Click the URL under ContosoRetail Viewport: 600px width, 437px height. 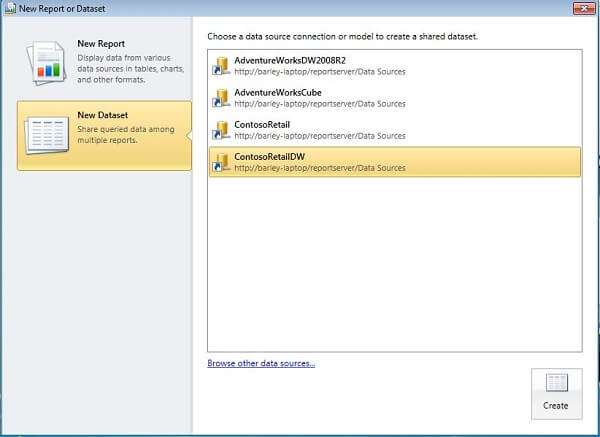[320, 136]
